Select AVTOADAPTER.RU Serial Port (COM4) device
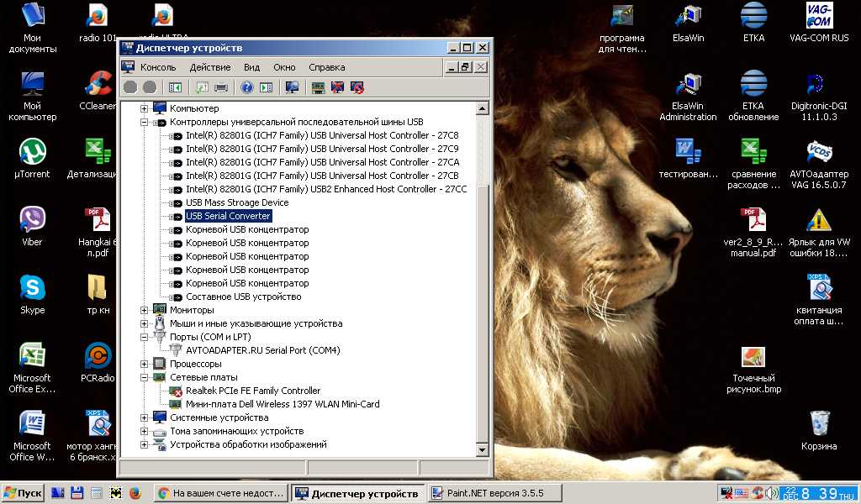Viewport: 861px width, 504px height. [x=262, y=350]
